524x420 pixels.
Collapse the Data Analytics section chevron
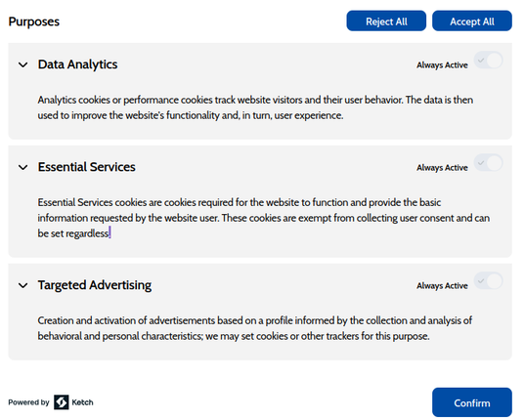point(23,64)
